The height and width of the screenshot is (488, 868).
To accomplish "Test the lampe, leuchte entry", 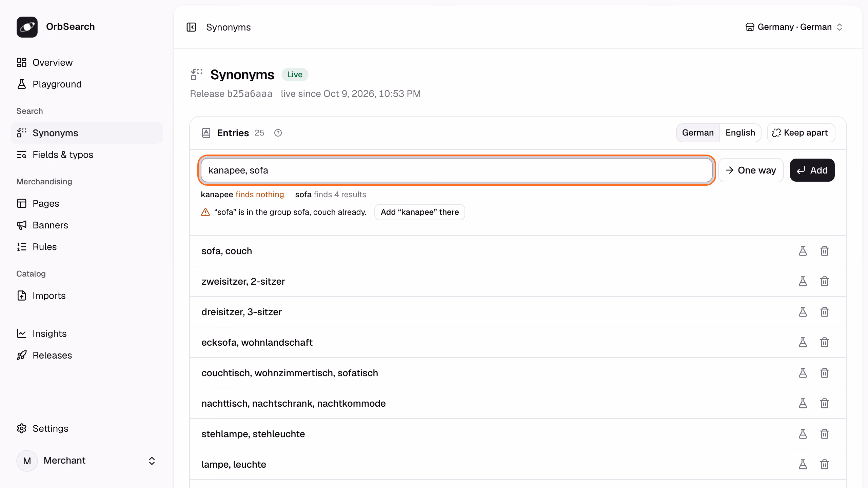I will [x=803, y=464].
